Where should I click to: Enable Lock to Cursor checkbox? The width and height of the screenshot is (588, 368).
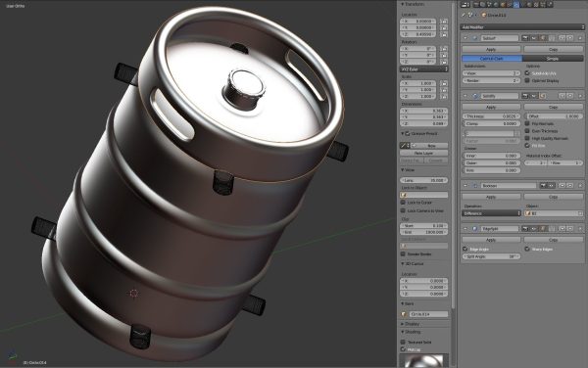click(403, 203)
